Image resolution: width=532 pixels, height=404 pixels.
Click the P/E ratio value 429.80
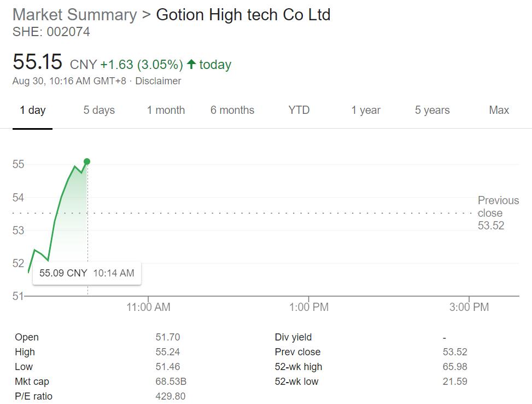171,396
